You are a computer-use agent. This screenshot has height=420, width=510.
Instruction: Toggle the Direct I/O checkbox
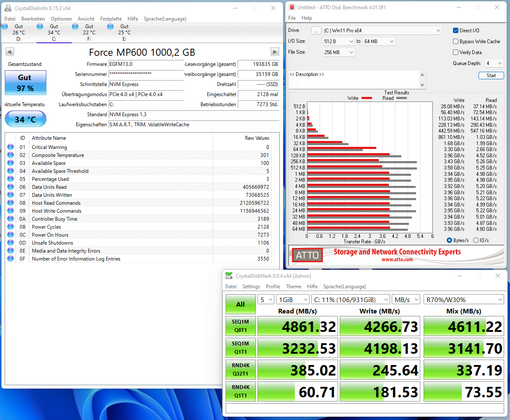456,31
